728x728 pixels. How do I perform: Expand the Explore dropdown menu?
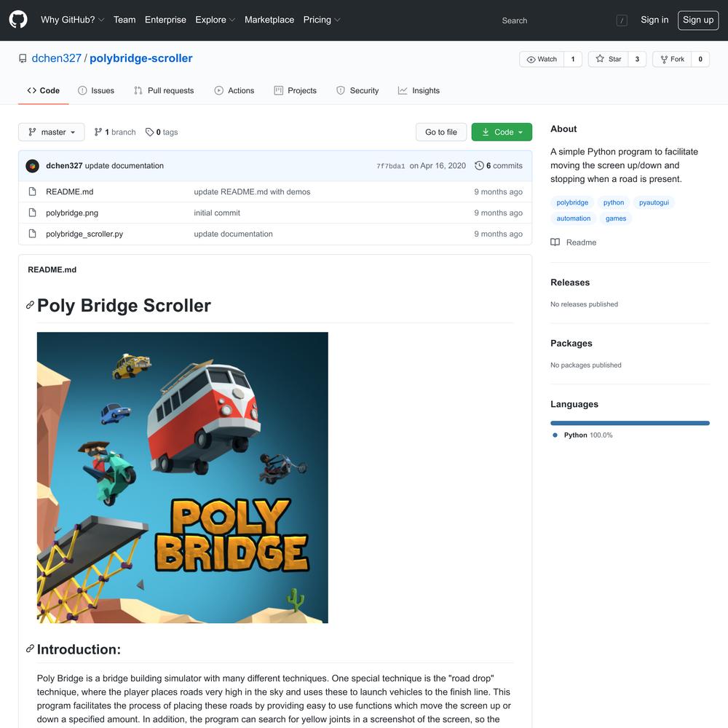click(215, 20)
